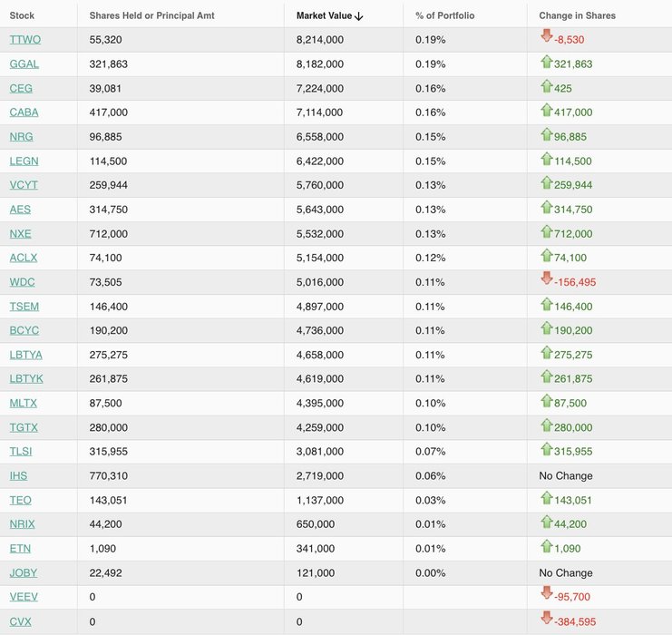Screen dimensions: 672x635
Task: Go to the NRG ticker page
Action: (x=22, y=137)
